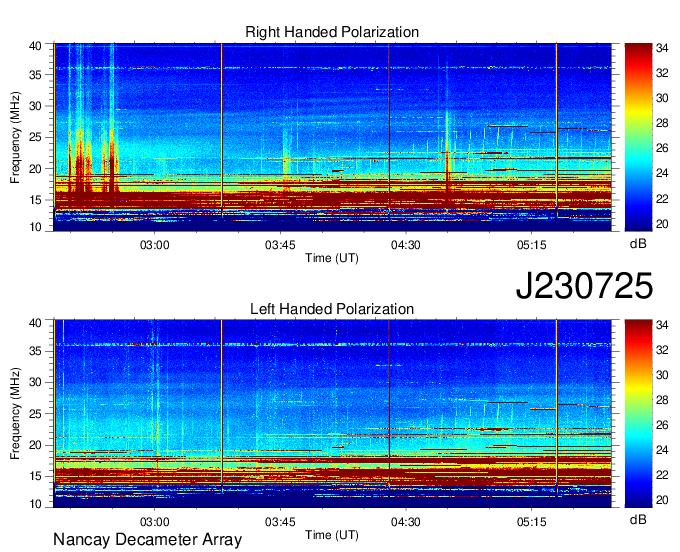Screen dimensions: 680x552
Task: Click the 34 value on the lower colorbar
Action: 662,325
